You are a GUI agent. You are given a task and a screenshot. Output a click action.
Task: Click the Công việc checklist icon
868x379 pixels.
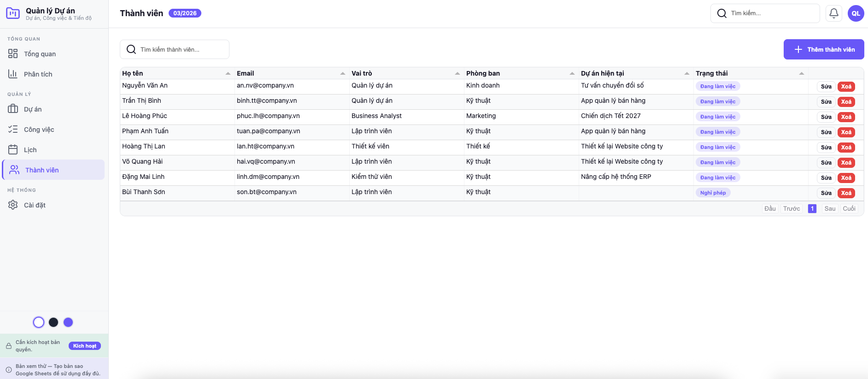pos(13,130)
